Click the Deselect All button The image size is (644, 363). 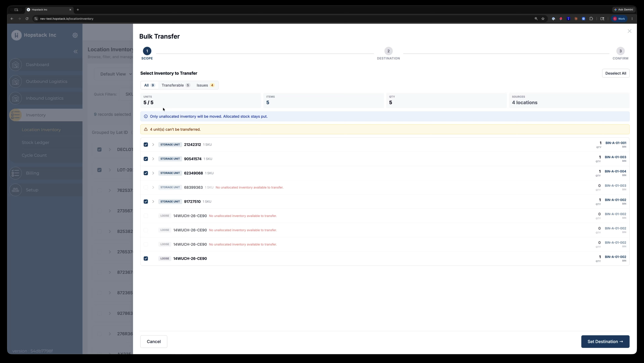[615, 74]
